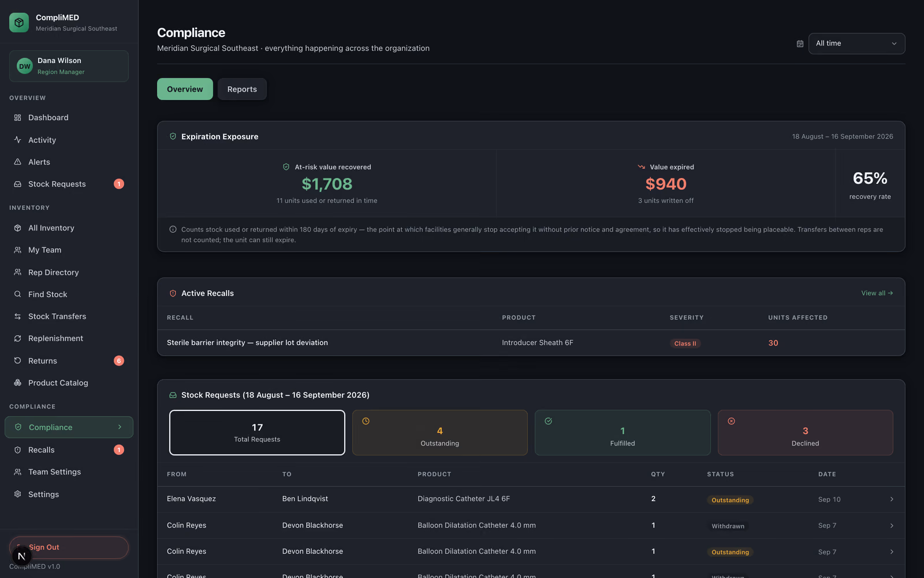Click the Team Settings people icon
The width and height of the screenshot is (924, 578).
pos(17,472)
